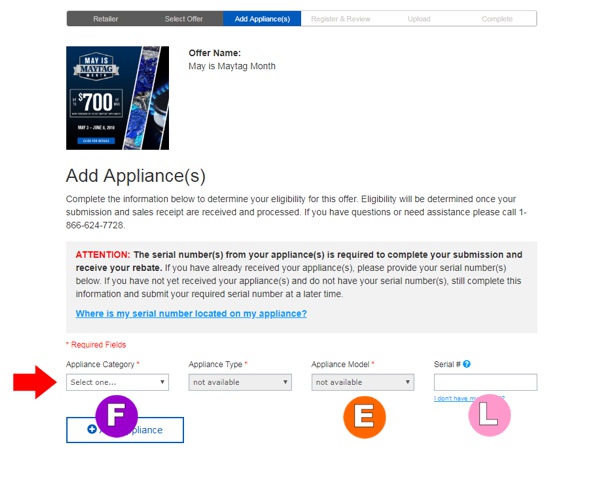Select the Add Appliance(s) step tab

click(x=262, y=19)
